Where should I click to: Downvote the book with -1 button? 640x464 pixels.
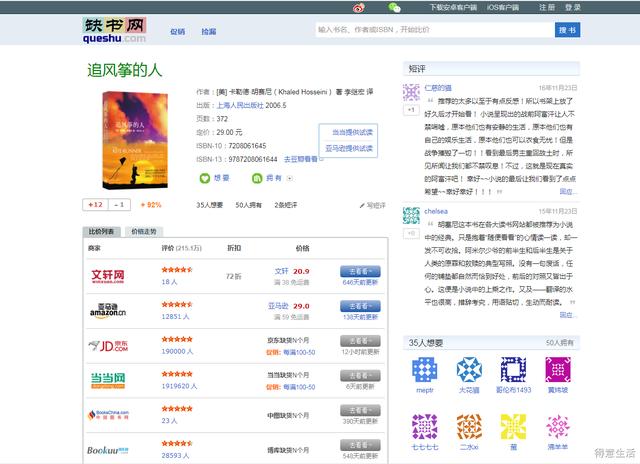point(119,204)
